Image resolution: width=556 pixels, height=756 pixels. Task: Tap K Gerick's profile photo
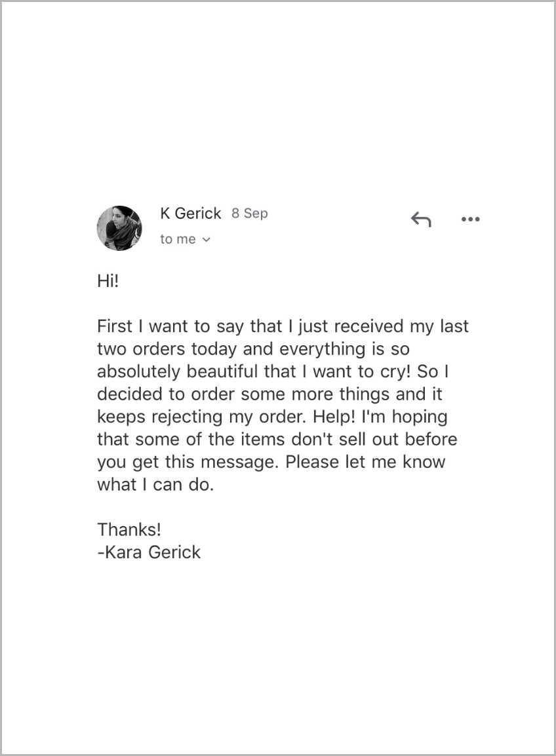click(x=119, y=227)
